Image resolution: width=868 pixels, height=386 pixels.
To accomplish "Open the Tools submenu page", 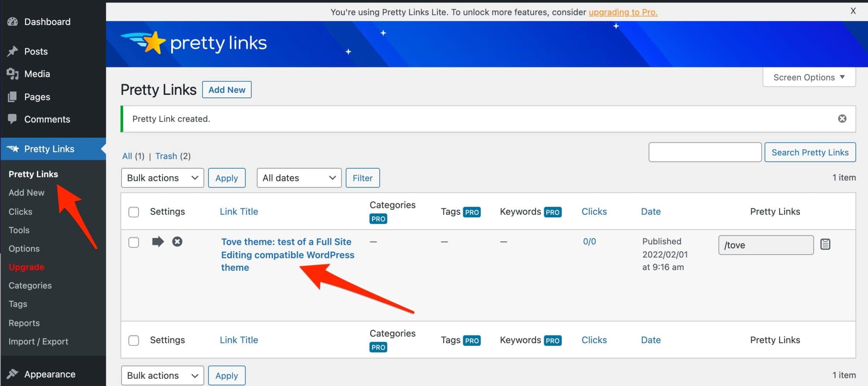I will pos(19,230).
